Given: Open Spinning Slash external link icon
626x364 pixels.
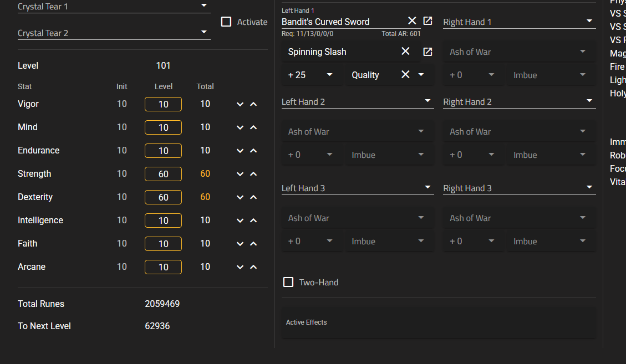Looking at the screenshot, I should click(x=427, y=52).
